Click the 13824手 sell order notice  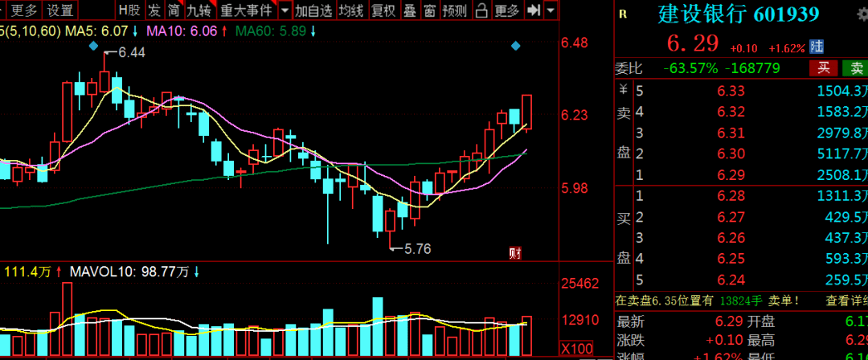[743, 301]
